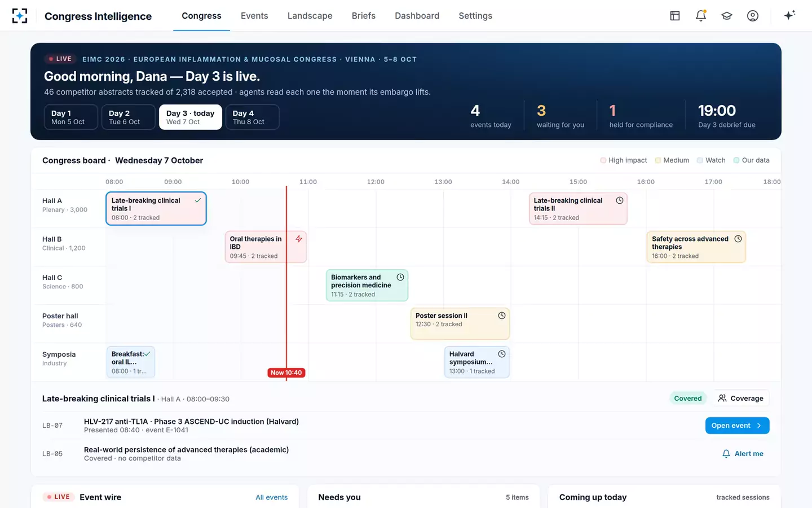The height and width of the screenshot is (508, 812).
Task: Click the Congress Intelligence logo icon
Action: pos(20,16)
